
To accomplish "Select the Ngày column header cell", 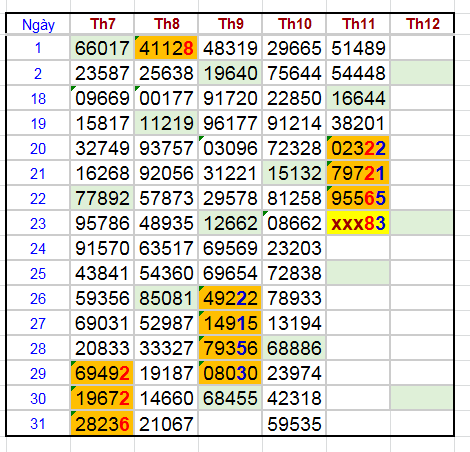I will point(38,24).
